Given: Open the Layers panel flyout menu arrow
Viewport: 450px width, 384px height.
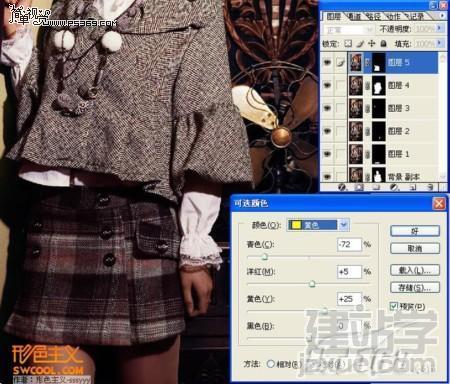Looking at the screenshot, I should (442, 16).
